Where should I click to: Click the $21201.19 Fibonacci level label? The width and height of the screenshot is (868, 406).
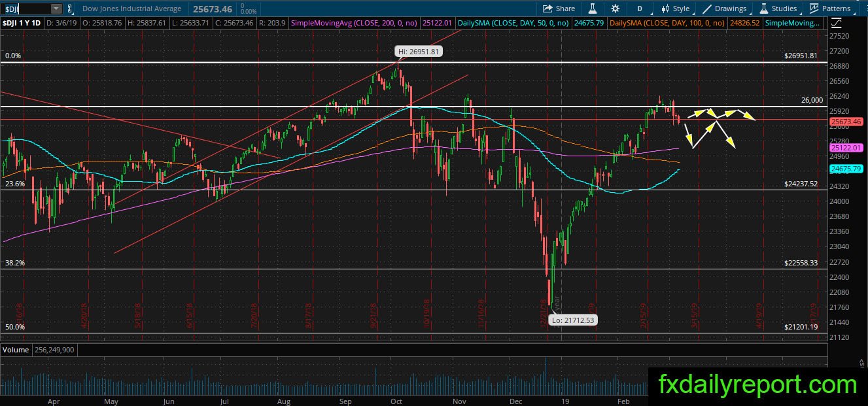point(801,327)
